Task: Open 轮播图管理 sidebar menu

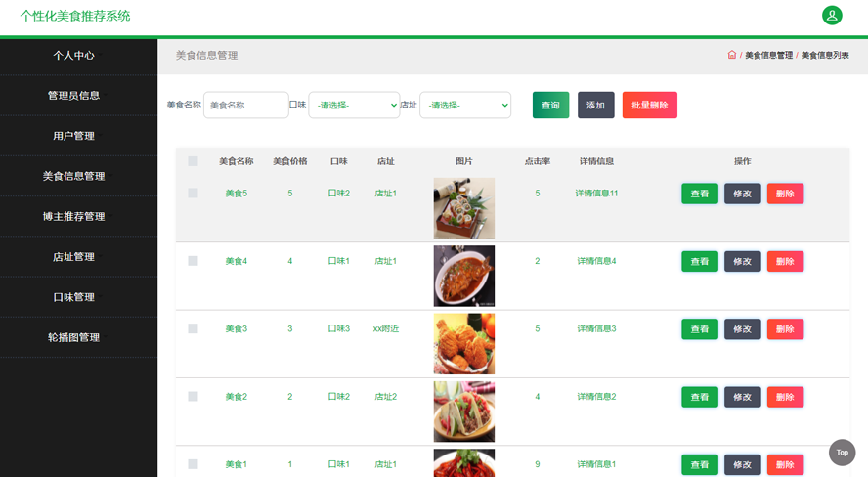Action: pyautogui.click(x=78, y=337)
